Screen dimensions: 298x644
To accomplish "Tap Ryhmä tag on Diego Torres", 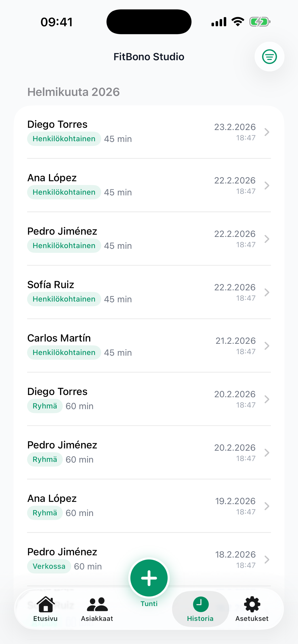I will point(45,406).
